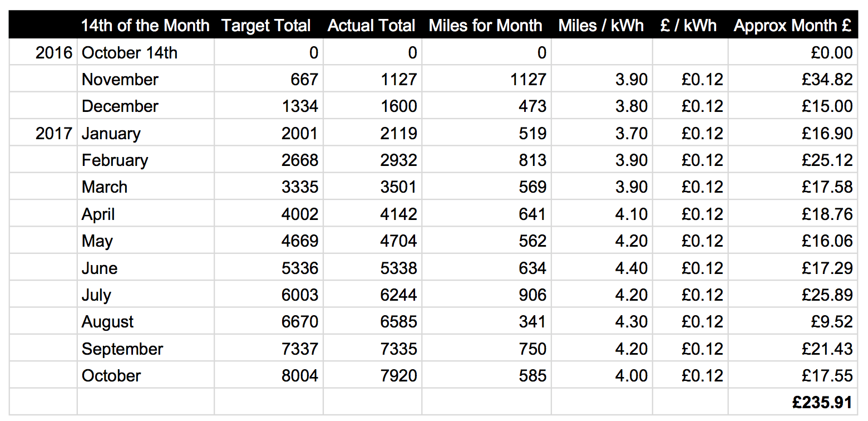Click the £235.91 total cell
868x421 pixels.
pos(822,403)
